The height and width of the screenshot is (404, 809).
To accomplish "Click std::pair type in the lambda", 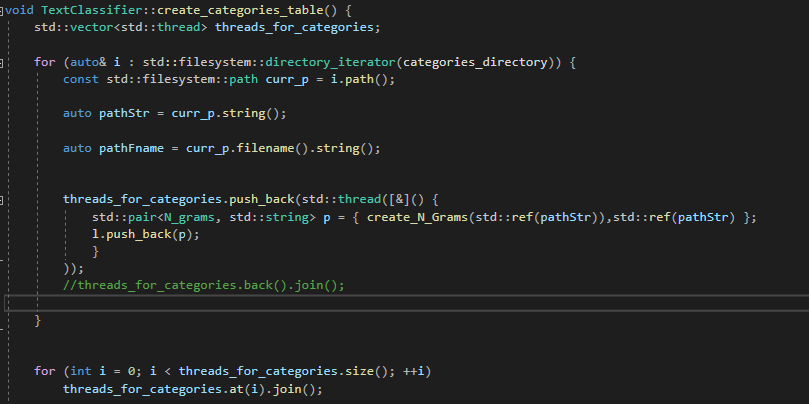I will click(x=124, y=217).
